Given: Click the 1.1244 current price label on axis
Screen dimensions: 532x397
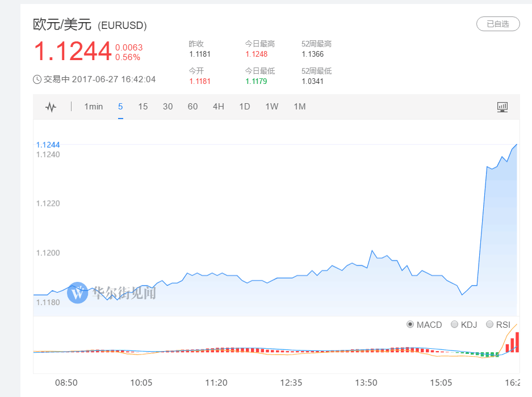Looking at the screenshot, I should 48,145.
